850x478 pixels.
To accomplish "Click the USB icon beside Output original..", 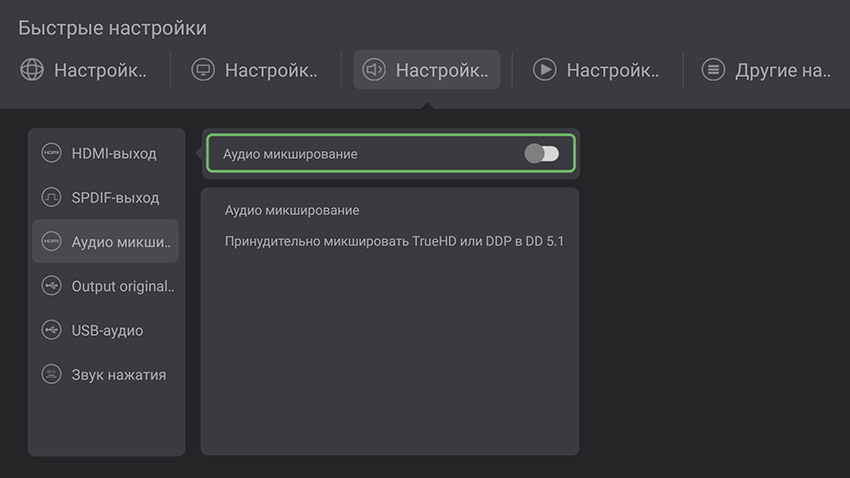I will pyautogui.click(x=51, y=286).
